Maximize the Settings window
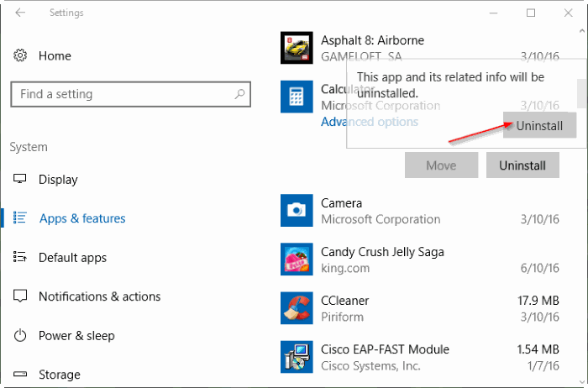Image resolution: width=588 pixels, height=388 pixels. click(x=531, y=13)
